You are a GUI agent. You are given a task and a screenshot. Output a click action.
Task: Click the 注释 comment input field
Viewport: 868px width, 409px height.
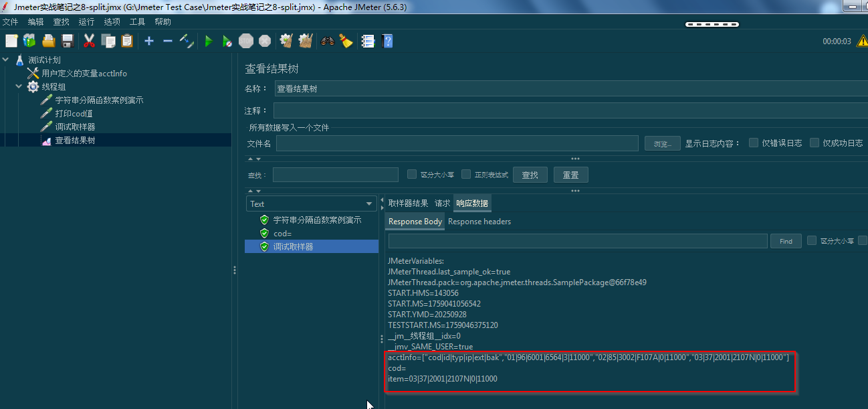tap(570, 110)
